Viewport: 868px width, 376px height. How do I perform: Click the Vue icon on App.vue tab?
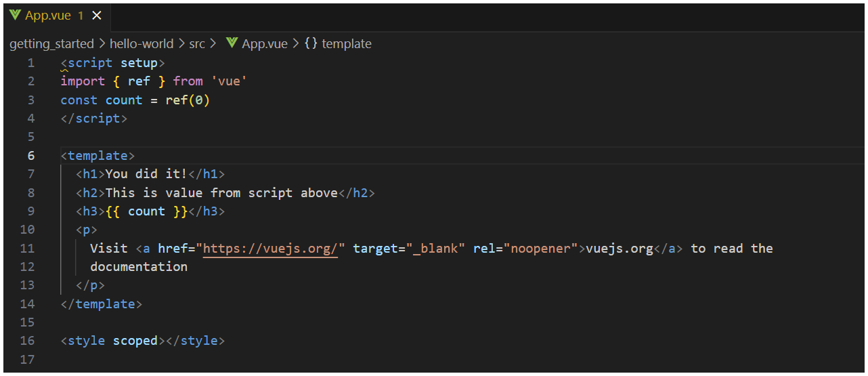[15, 16]
